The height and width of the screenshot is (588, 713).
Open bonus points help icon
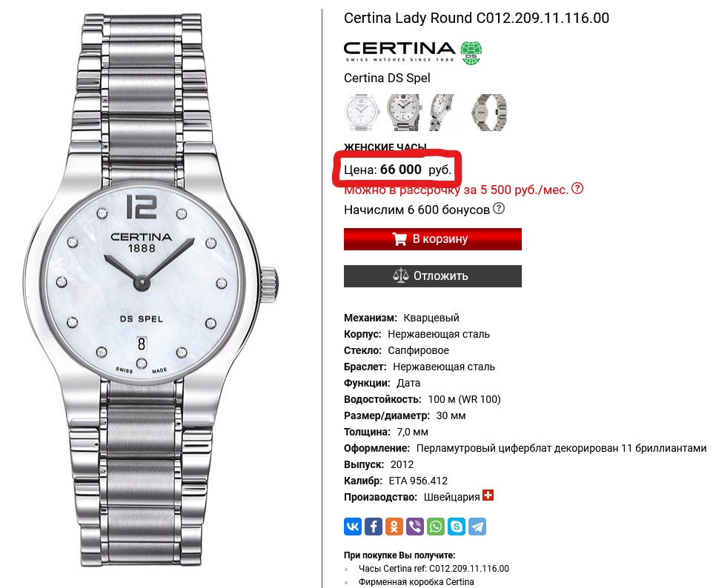coord(499,209)
